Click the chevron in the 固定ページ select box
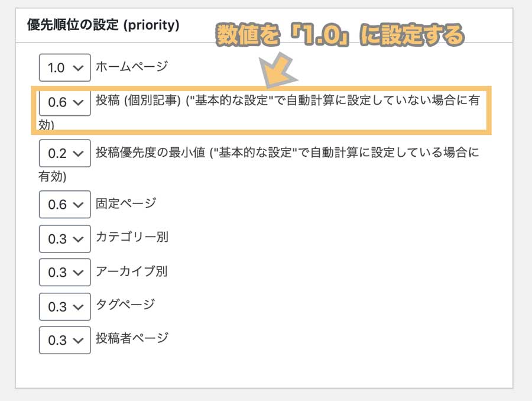Image resolution: width=532 pixels, height=401 pixels. (x=79, y=205)
